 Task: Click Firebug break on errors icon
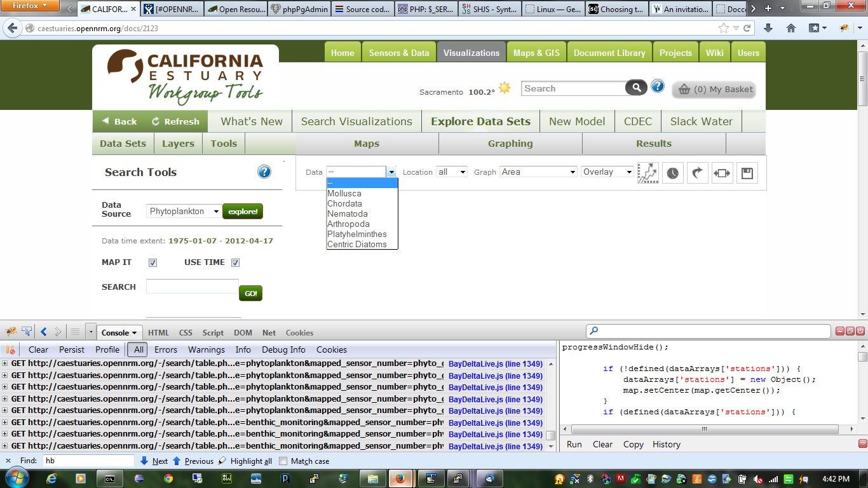click(x=10, y=349)
